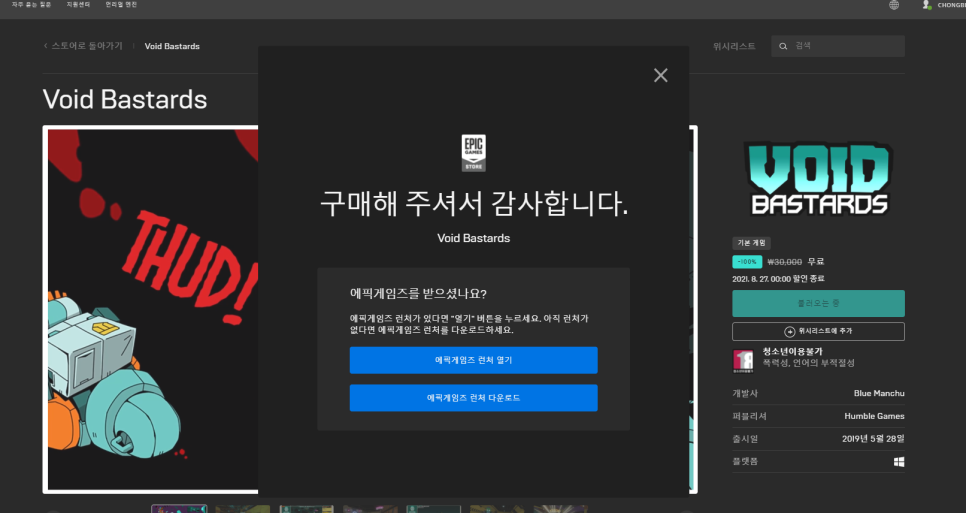Click the plus icon on the wishlist button
Viewport: 966px width, 513px height.
pos(789,331)
